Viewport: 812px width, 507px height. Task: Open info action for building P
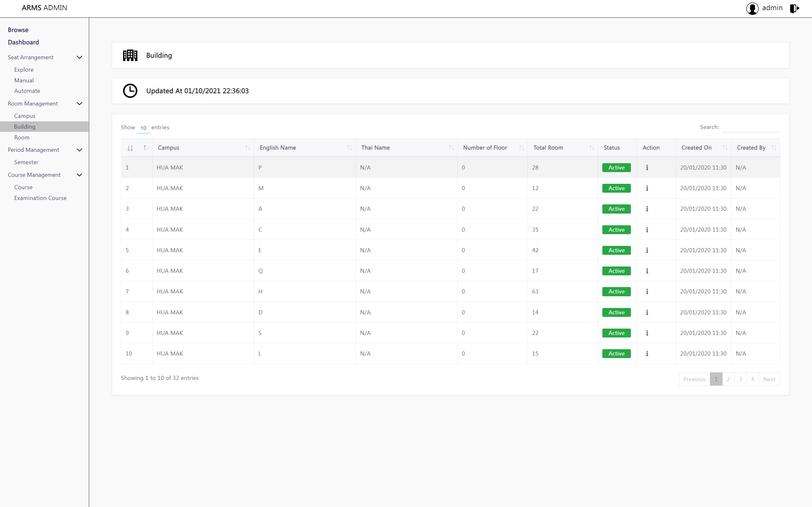click(x=647, y=168)
